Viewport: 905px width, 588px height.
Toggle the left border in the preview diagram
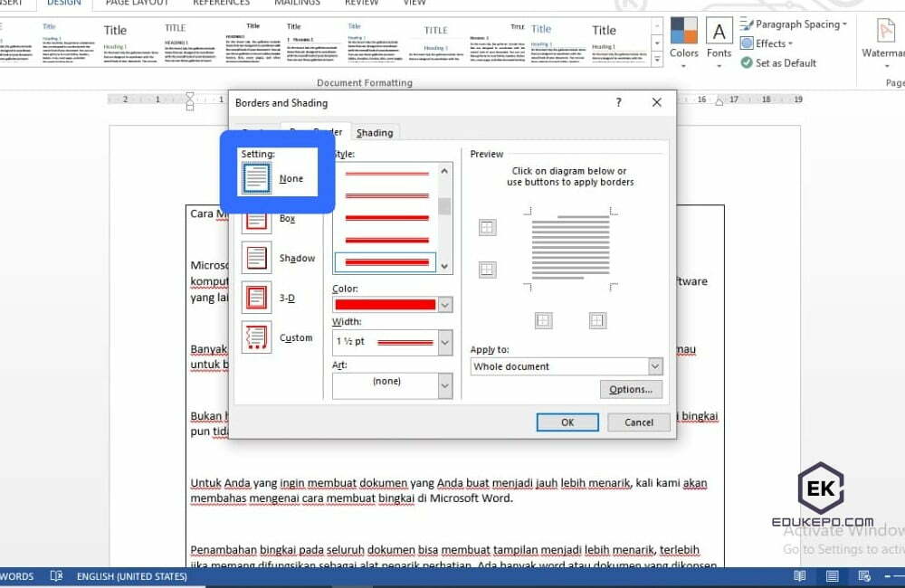[x=544, y=320]
